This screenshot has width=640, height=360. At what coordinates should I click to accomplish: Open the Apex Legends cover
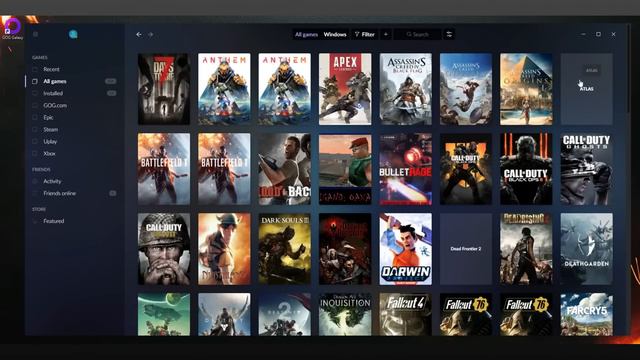click(x=345, y=89)
